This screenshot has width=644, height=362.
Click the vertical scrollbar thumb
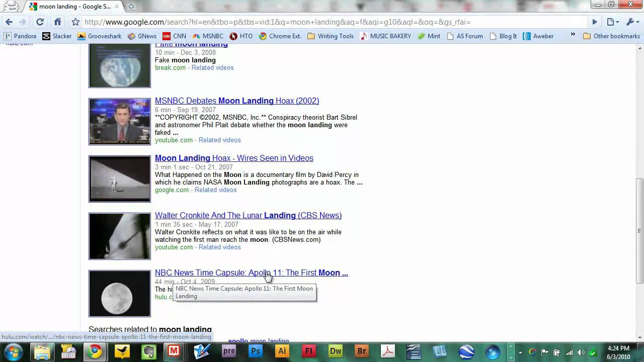[x=639, y=230]
